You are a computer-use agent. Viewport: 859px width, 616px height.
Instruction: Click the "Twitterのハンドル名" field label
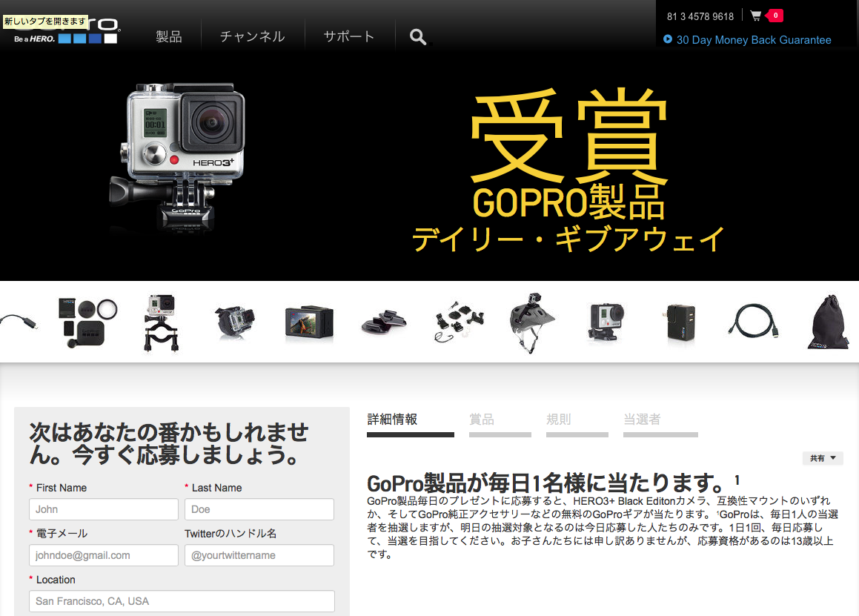(230, 534)
